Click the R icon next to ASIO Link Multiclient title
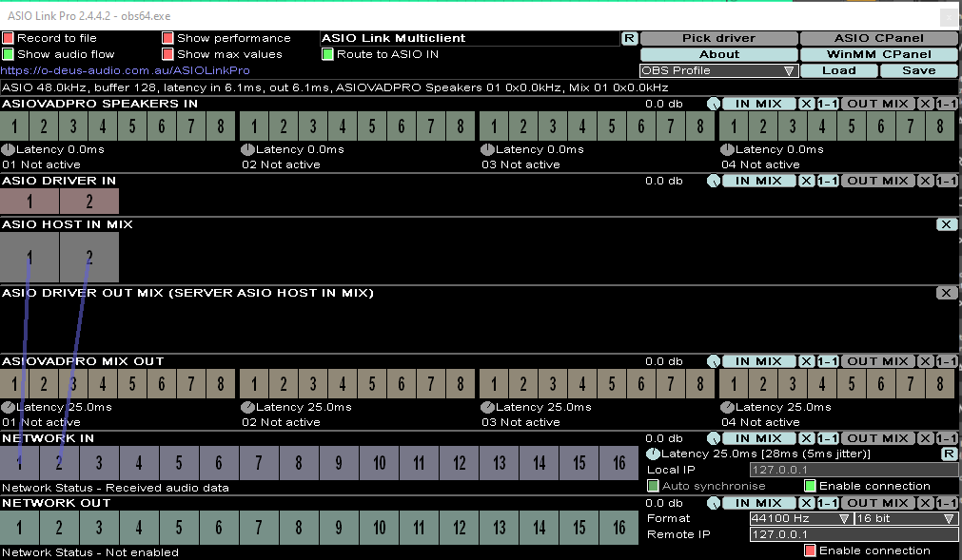The width and height of the screenshot is (962, 560). [629, 38]
